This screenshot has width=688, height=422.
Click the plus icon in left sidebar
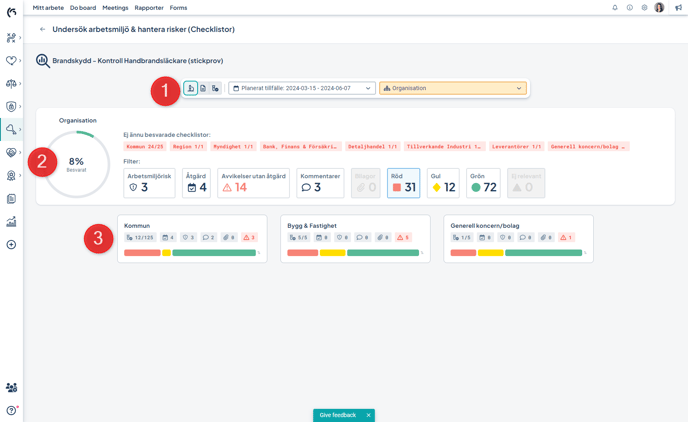coord(11,245)
